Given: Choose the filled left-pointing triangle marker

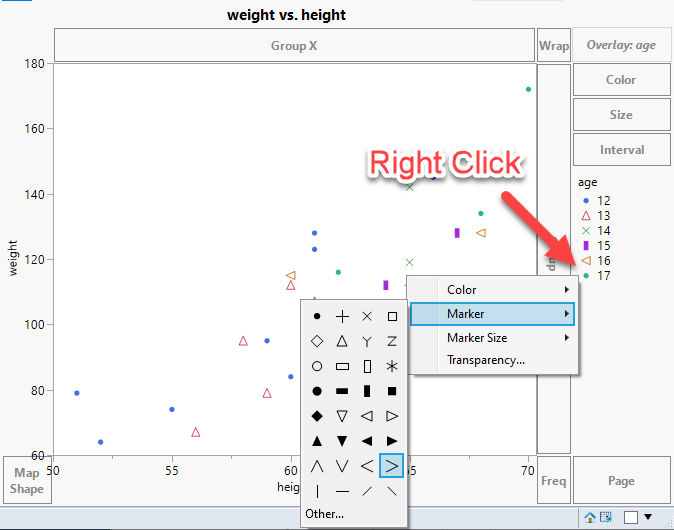Looking at the screenshot, I should coord(367,441).
